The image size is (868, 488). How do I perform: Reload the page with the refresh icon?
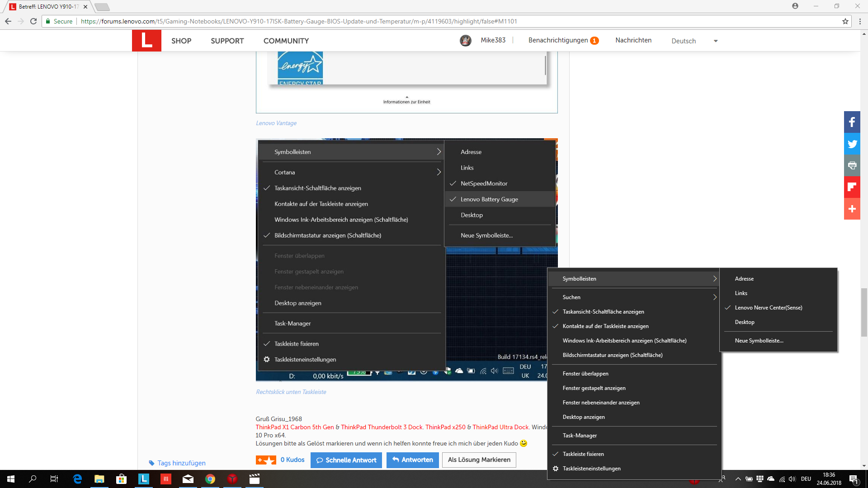point(33,21)
